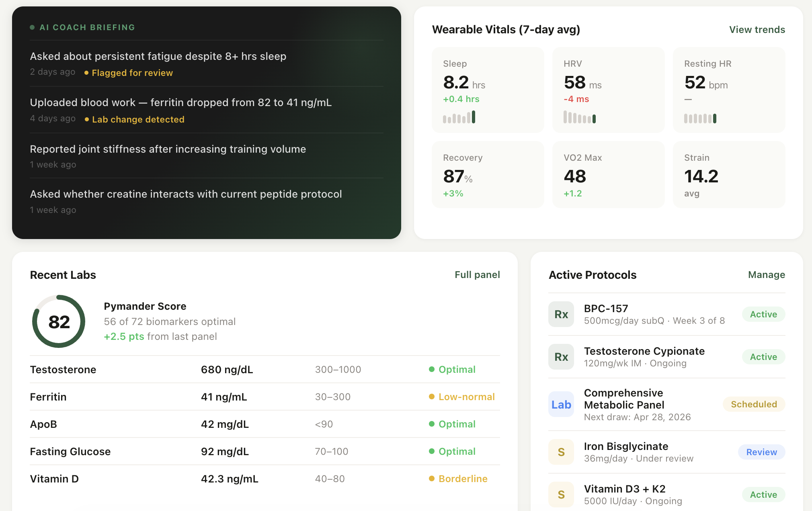Select the briefing entry about creatine and peptides

click(x=186, y=194)
